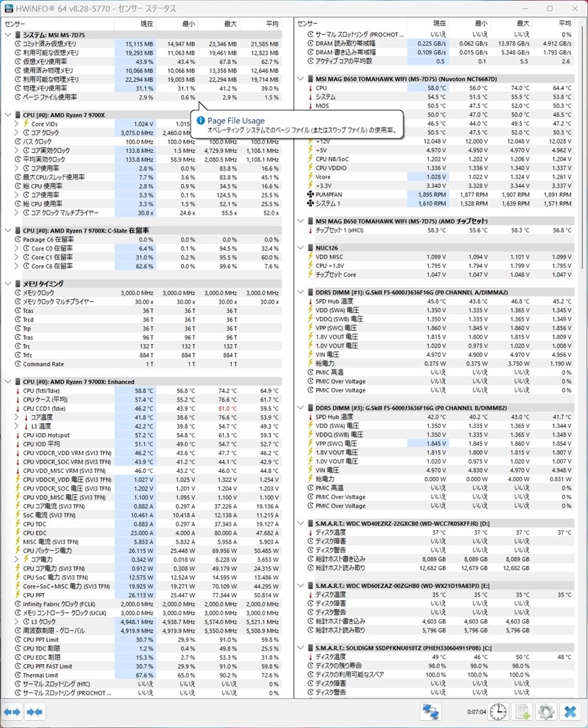
Task: Click lightning icon beside CPU NB/SoC
Action: [310, 159]
